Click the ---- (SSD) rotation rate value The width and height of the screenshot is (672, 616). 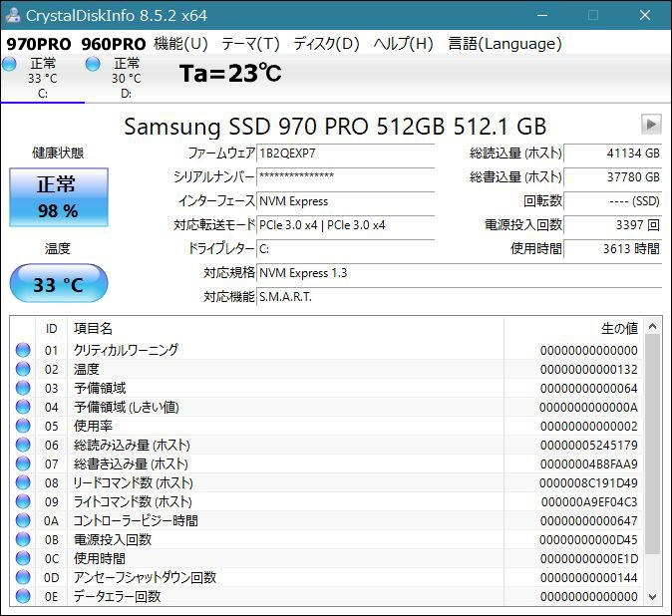613,201
